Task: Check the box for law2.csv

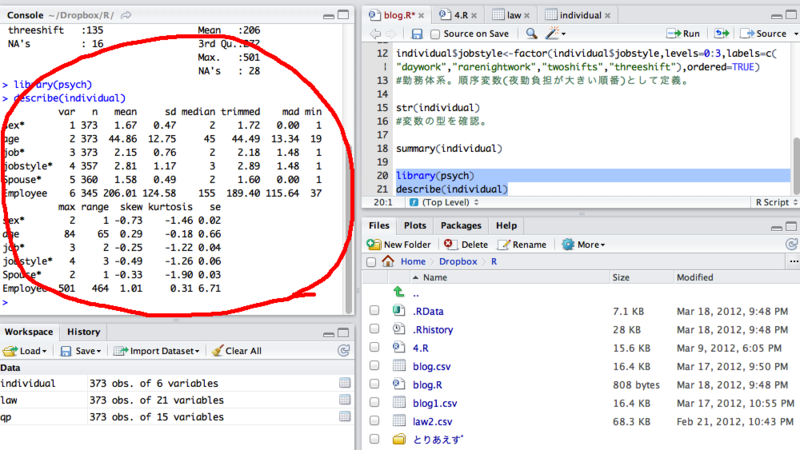Action: pyautogui.click(x=374, y=421)
